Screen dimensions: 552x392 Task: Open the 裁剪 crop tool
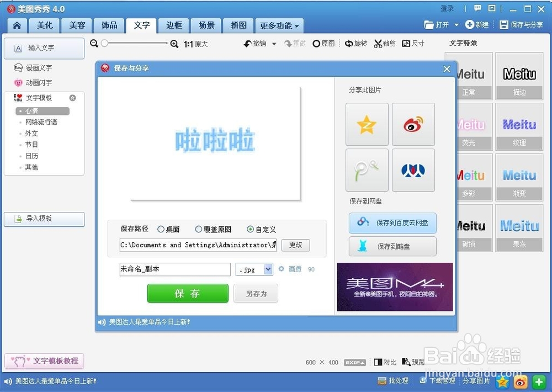point(385,43)
